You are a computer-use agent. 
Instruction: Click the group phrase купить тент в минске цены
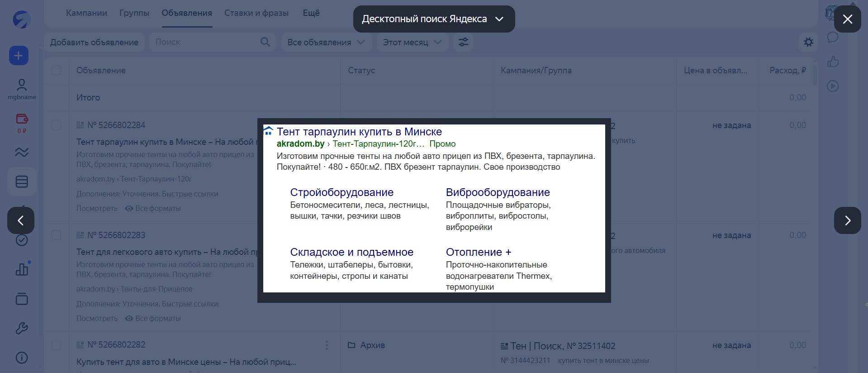coord(603,360)
